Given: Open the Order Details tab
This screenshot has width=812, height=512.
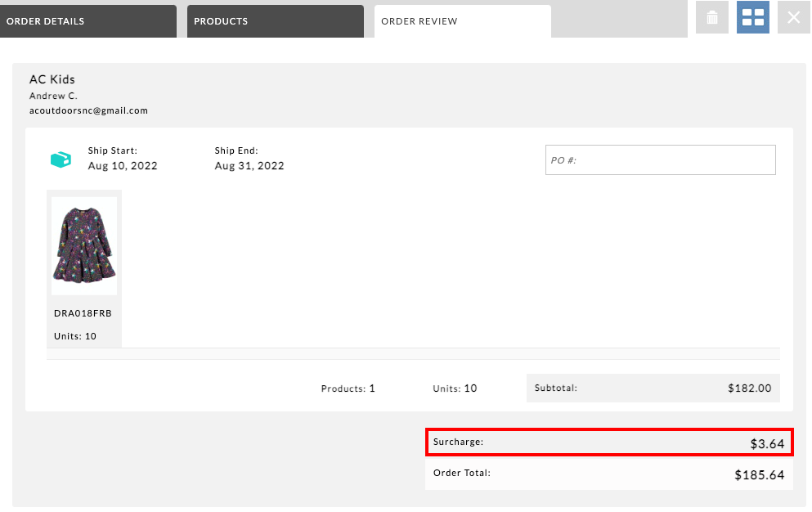Looking at the screenshot, I should pos(88,21).
